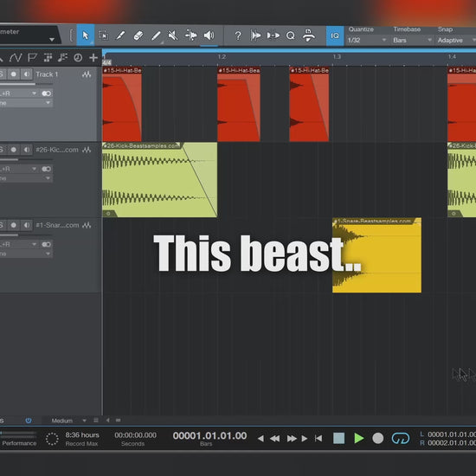Open Track 1 L+R input dropdown
476x476 pixels.
coord(18,93)
